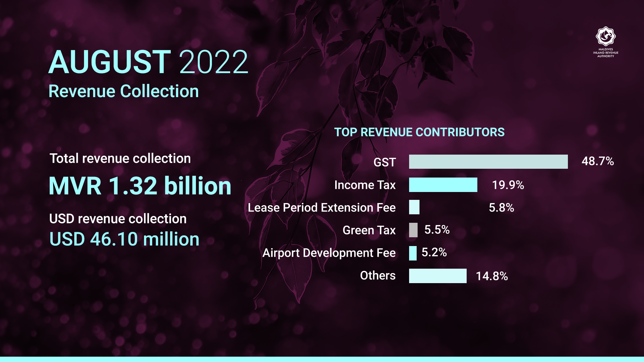Click the 'Income Tax' label
Viewport: 644px width, 362px height.
coord(365,185)
